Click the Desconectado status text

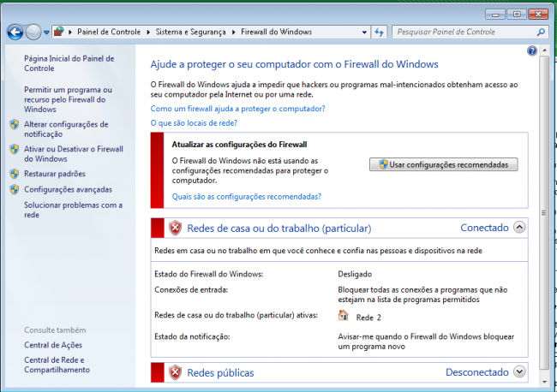click(x=477, y=372)
